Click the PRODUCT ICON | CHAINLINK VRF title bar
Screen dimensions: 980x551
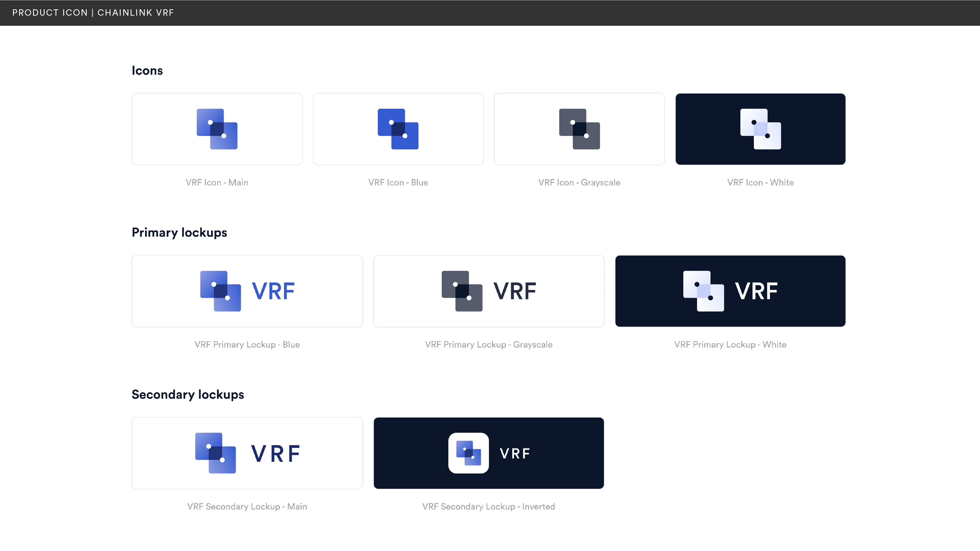tap(93, 12)
